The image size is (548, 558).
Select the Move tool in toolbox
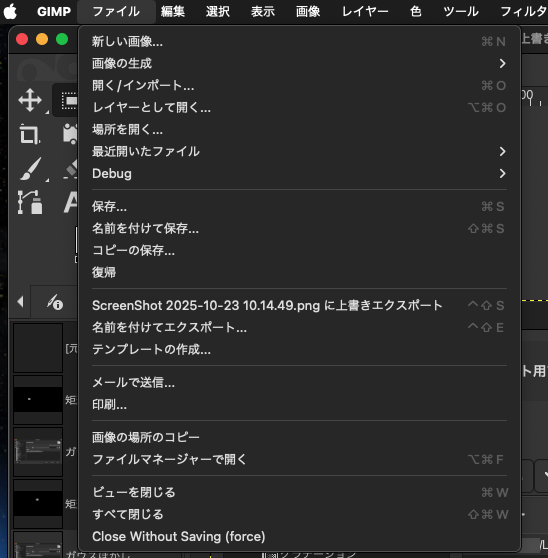[30, 100]
